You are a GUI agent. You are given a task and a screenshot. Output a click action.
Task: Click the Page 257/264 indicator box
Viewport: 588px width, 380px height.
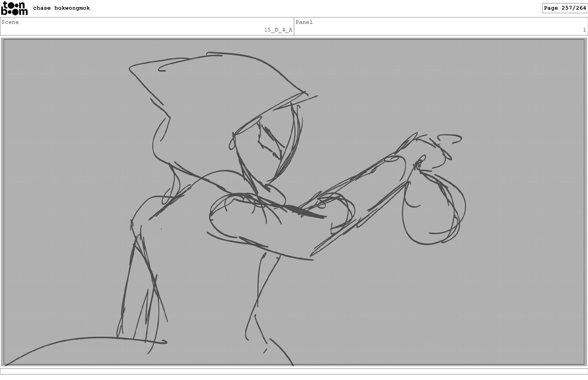point(565,8)
